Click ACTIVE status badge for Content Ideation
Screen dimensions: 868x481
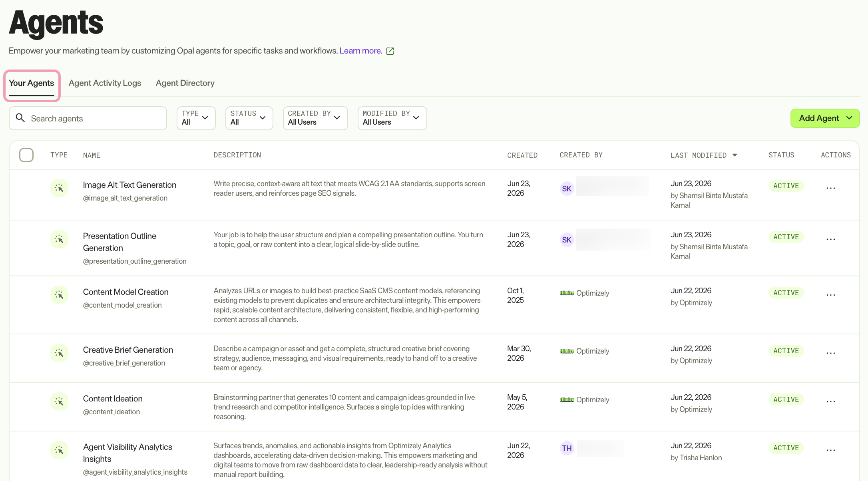tap(786, 400)
